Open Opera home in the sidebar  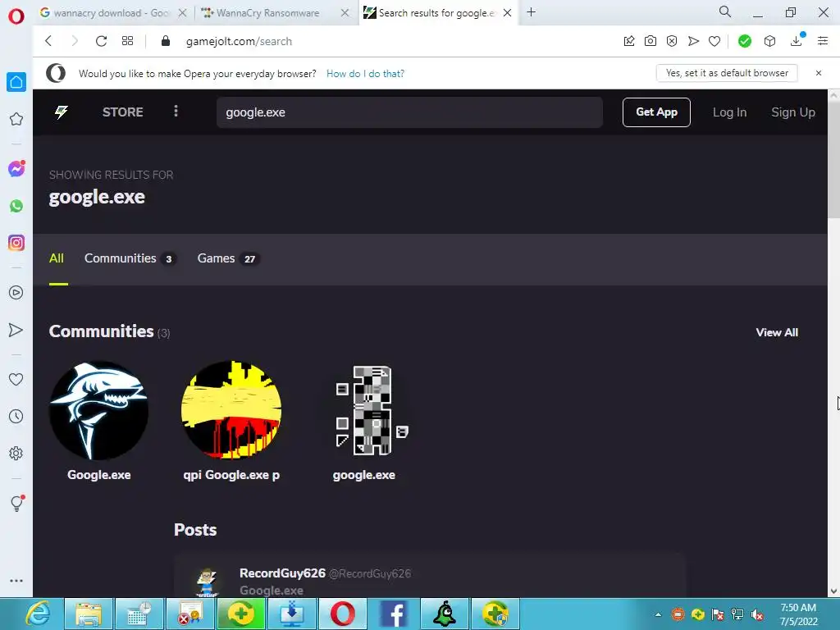(x=16, y=81)
